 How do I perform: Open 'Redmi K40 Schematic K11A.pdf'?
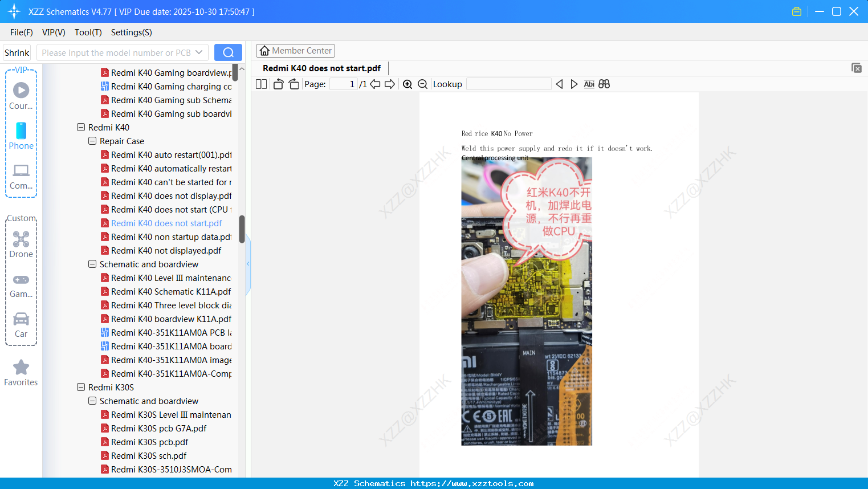click(x=166, y=292)
